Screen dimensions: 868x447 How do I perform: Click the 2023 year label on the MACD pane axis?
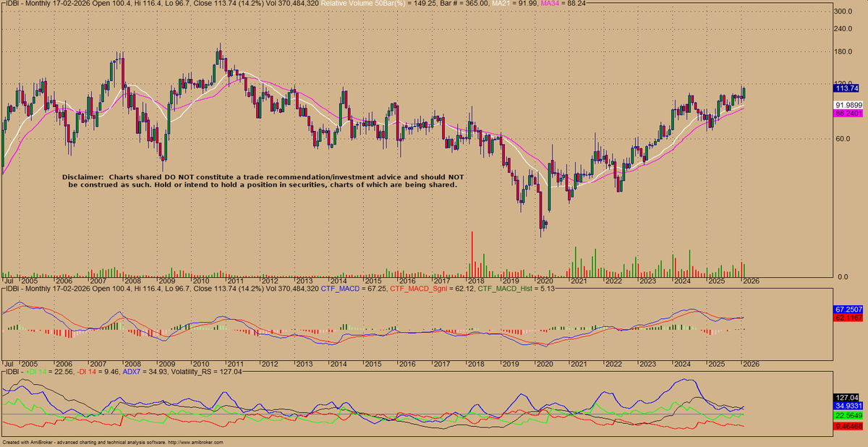pos(647,363)
